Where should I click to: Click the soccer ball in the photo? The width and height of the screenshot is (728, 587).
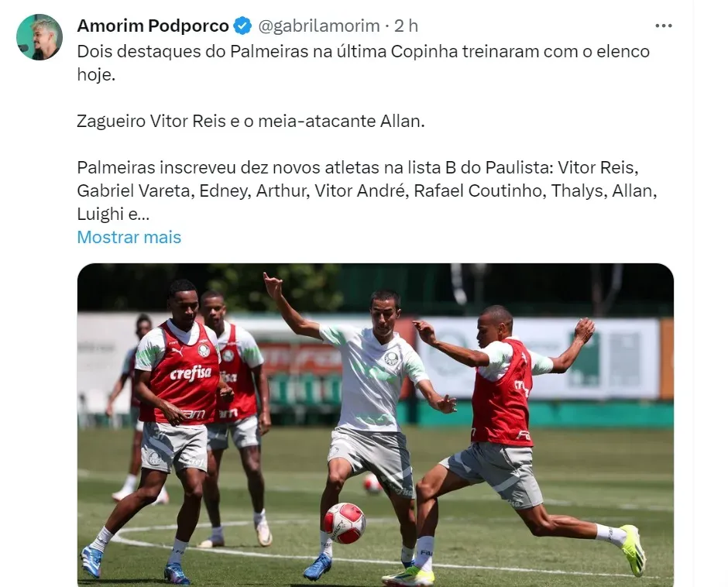345,523
